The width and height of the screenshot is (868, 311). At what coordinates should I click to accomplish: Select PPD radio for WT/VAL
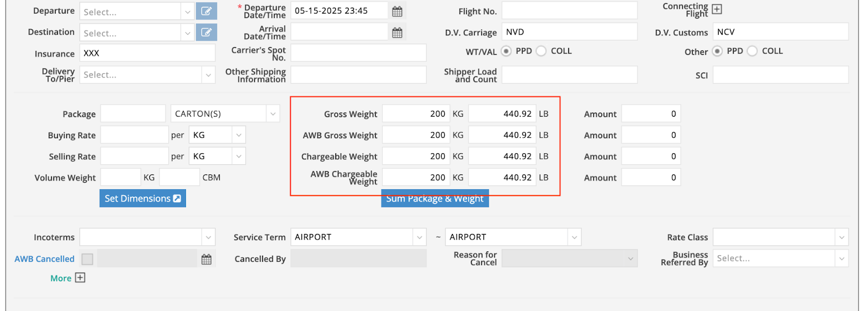(x=506, y=51)
